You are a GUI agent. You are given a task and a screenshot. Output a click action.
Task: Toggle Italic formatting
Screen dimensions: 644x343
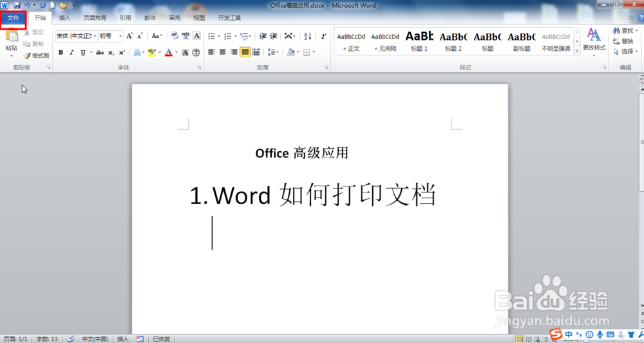(x=71, y=53)
